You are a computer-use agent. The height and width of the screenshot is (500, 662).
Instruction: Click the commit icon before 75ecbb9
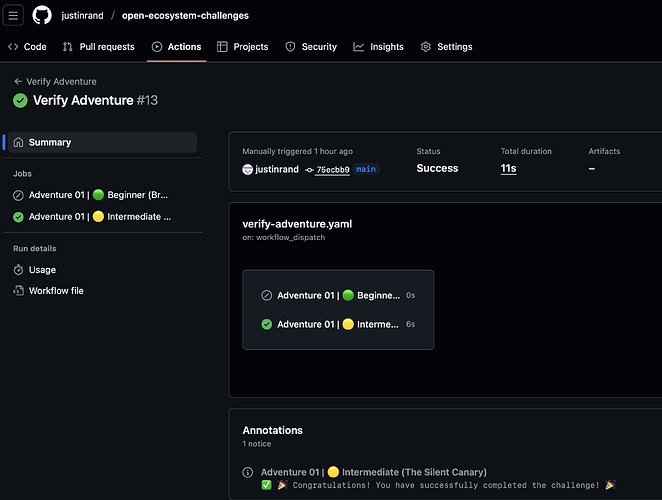pyautogui.click(x=309, y=170)
